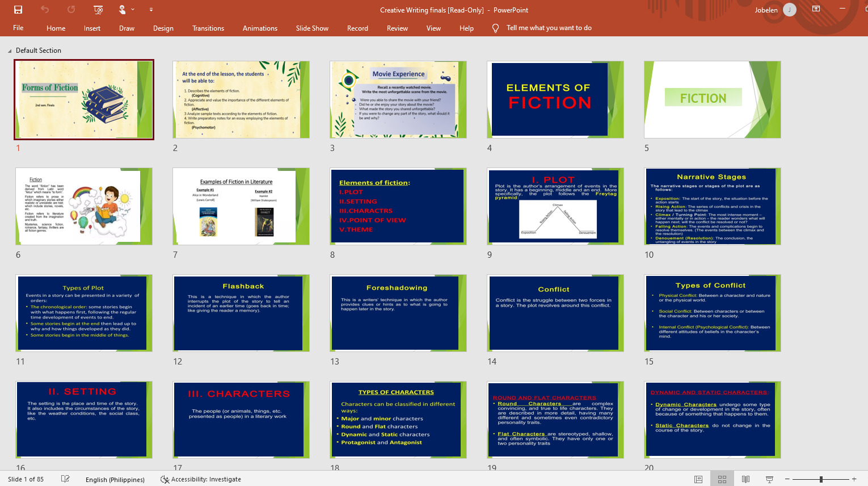Select the 'Forms of Fiction' title slide thumbnail
Screen dimensions: 868x486
coord(84,99)
